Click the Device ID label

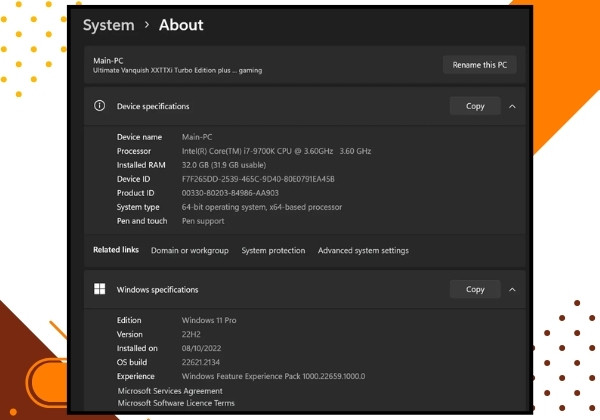point(133,179)
